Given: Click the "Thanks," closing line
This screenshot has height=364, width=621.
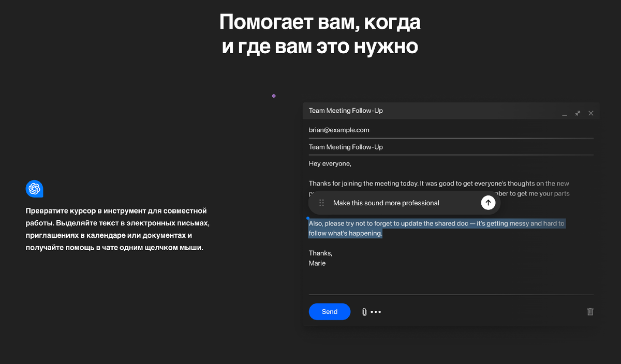Looking at the screenshot, I should [x=320, y=253].
